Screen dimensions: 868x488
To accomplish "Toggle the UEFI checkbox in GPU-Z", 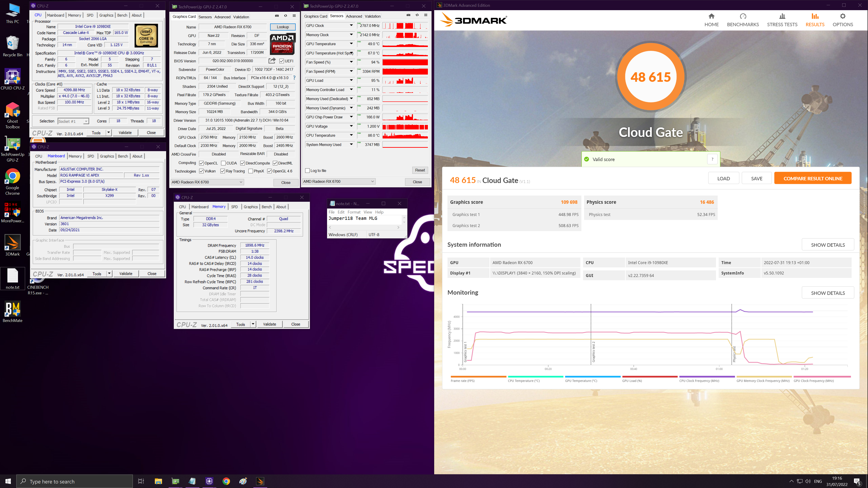I will pos(281,61).
